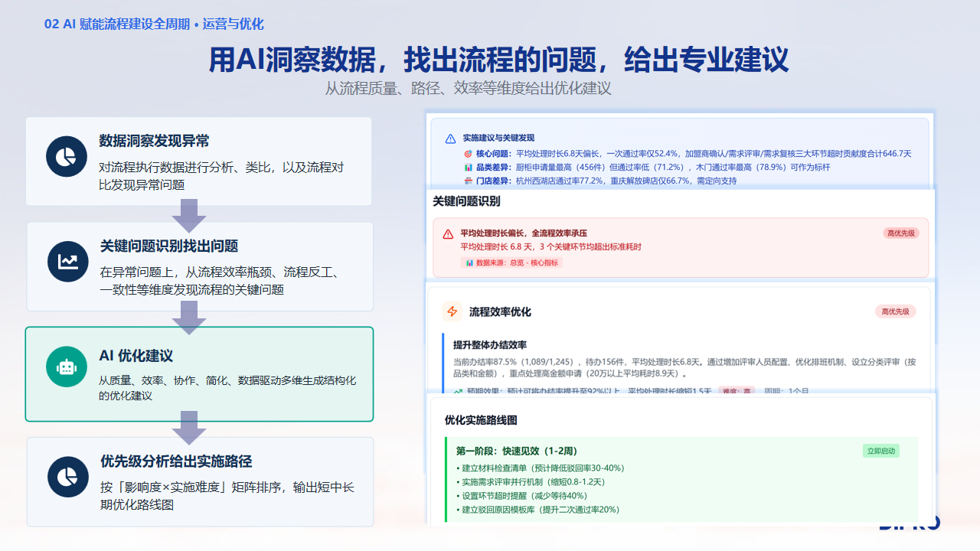The width and height of the screenshot is (980, 551).
Task: Click the pie chart icon beside 数据洞察发现异常
Action: click(x=67, y=156)
